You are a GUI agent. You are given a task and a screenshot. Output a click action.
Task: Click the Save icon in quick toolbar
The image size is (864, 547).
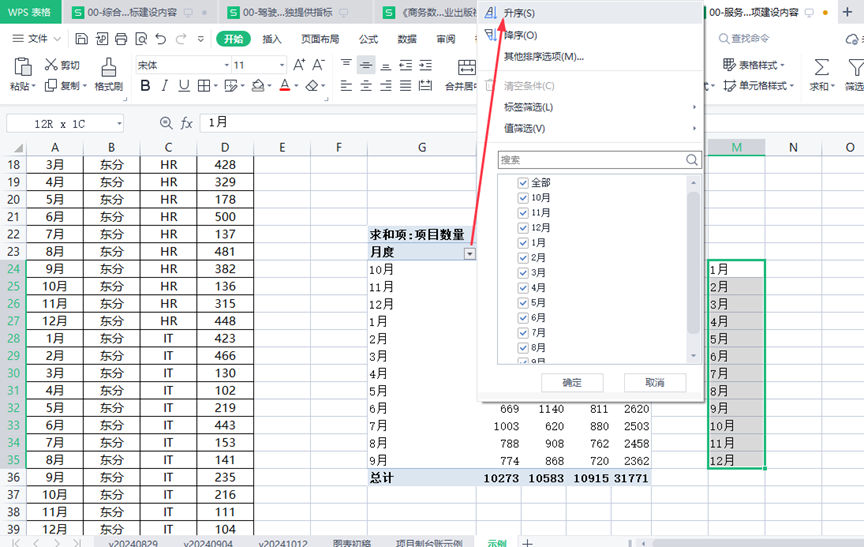82,39
